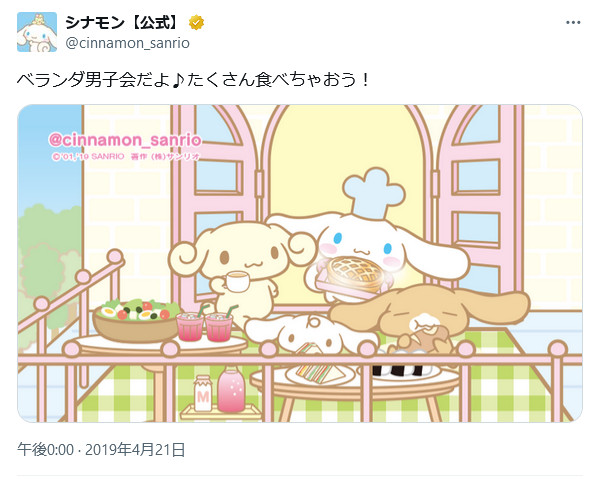Click the pink @cinnamon_sanrio watermark in the image
600x480 pixels.
[x=125, y=140]
